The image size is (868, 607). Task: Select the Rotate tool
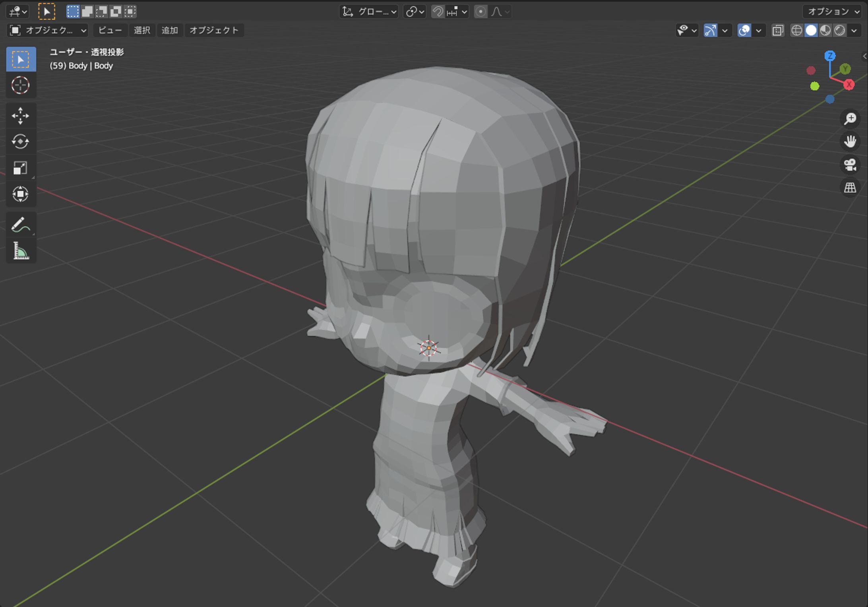tap(21, 142)
